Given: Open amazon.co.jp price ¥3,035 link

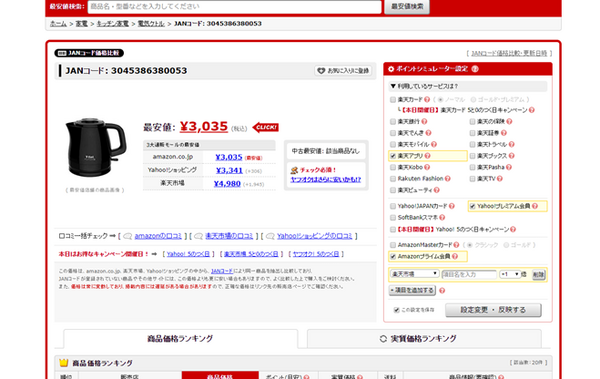Looking at the screenshot, I should [x=229, y=157].
